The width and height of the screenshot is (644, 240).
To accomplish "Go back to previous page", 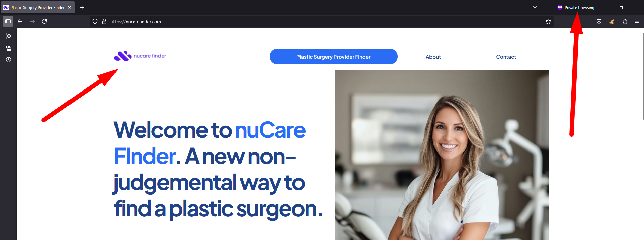I will click(x=20, y=21).
